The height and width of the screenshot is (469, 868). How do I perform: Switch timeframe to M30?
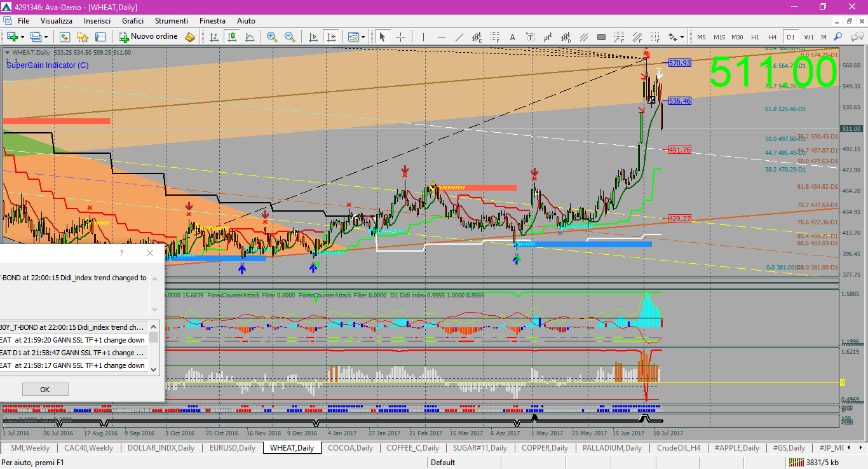tap(737, 37)
